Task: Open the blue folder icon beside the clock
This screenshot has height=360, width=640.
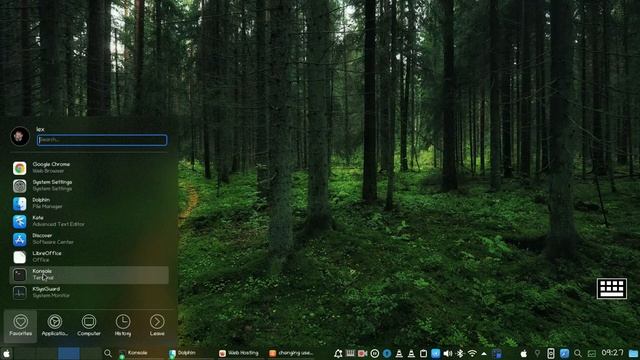Action: (x=633, y=353)
